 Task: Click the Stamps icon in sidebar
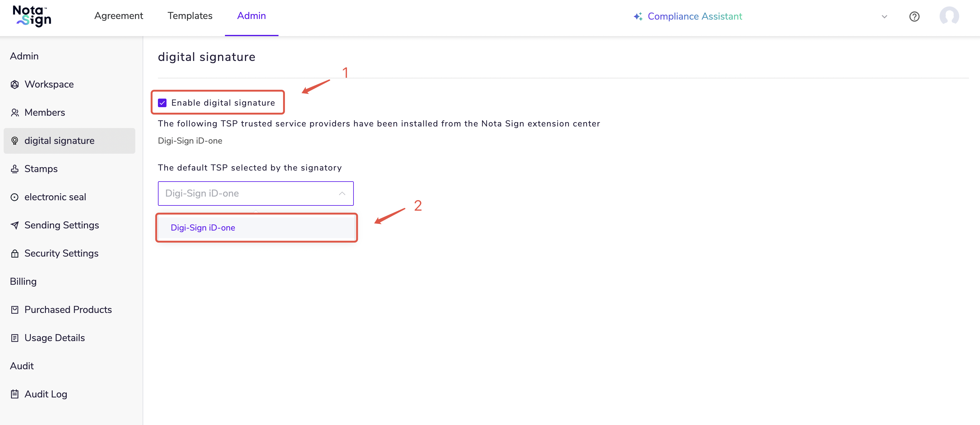coord(15,169)
